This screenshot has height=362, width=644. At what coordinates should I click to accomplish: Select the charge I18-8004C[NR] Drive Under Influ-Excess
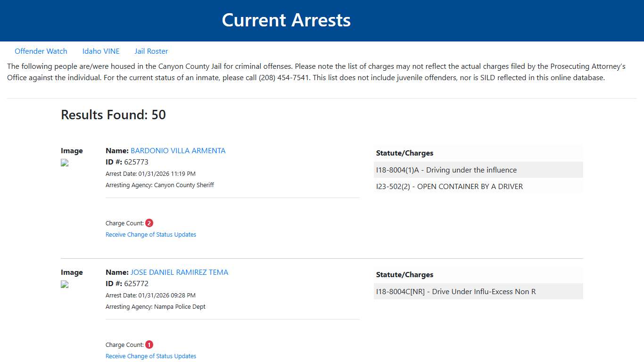455,291
